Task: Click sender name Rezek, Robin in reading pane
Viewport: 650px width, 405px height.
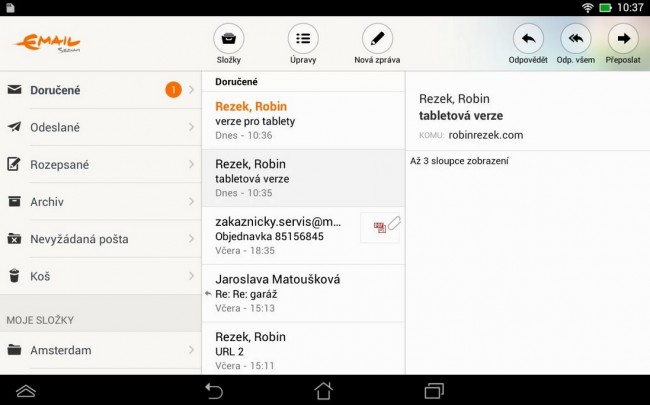Action: coord(454,99)
